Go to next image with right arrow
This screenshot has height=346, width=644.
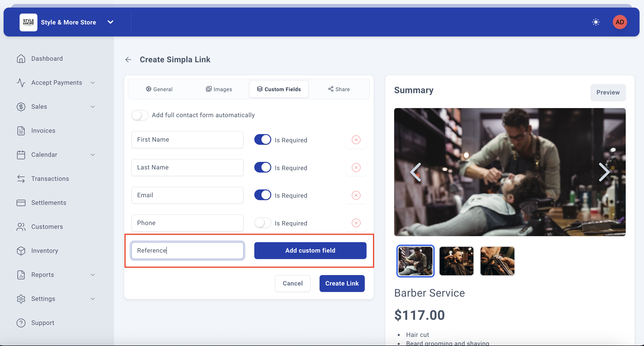[604, 172]
